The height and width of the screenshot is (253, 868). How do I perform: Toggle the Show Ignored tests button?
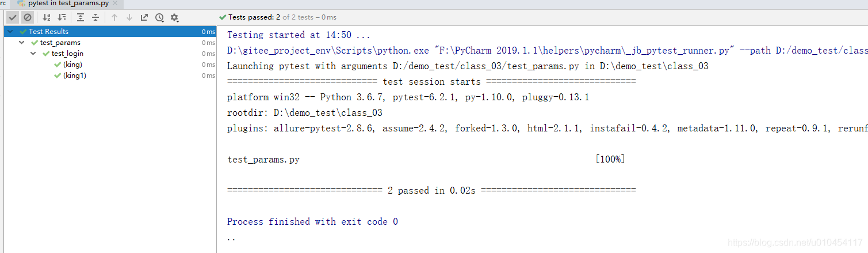click(x=27, y=17)
